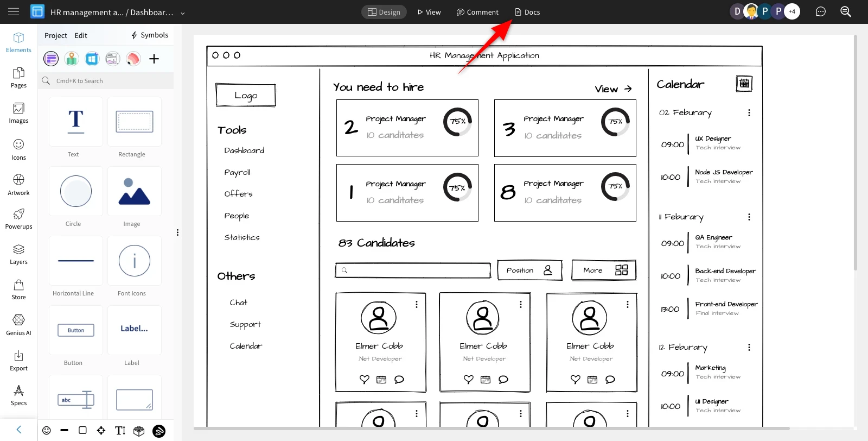
Task: Open the Elements panel
Action: [18, 42]
